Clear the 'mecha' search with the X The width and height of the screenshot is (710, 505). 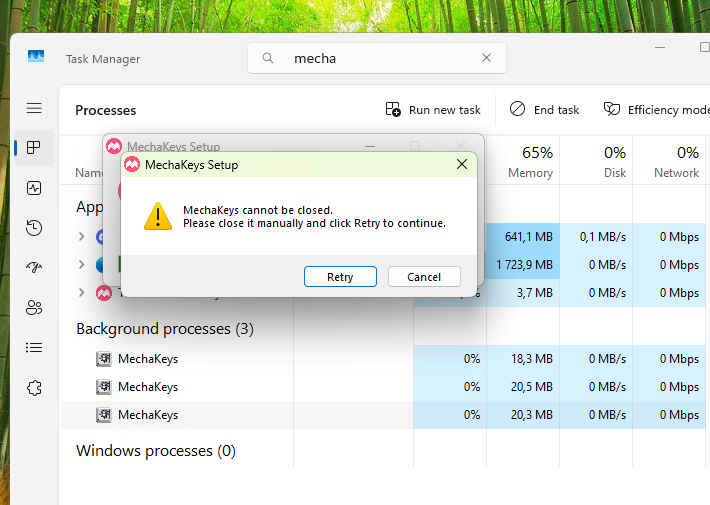coord(487,58)
